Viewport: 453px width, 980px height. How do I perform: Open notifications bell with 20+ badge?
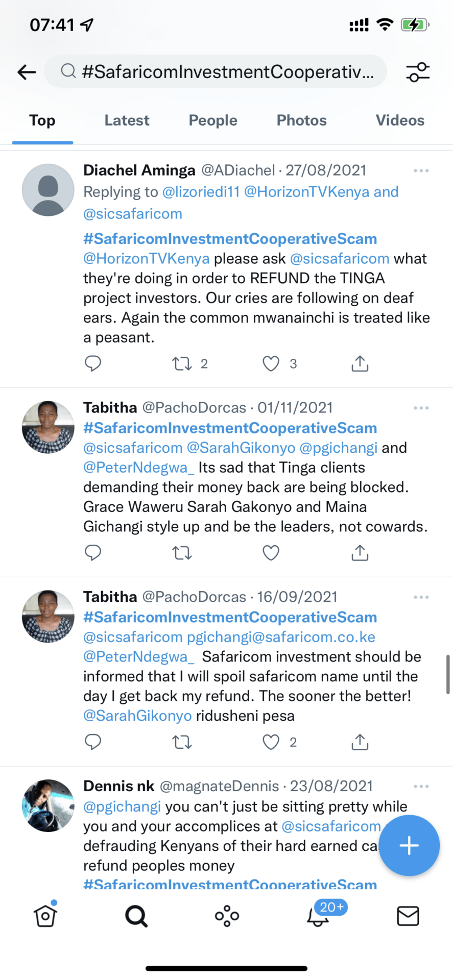[x=318, y=916]
